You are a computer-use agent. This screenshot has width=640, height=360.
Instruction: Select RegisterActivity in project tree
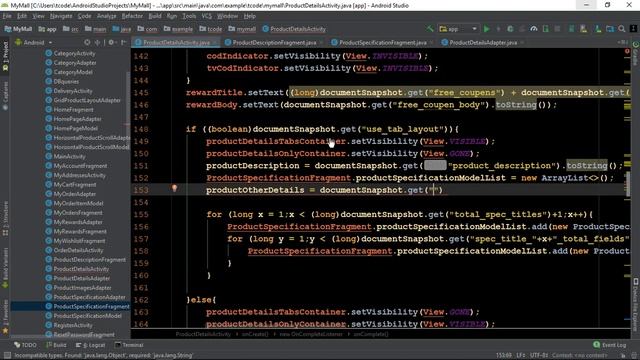pos(73,326)
